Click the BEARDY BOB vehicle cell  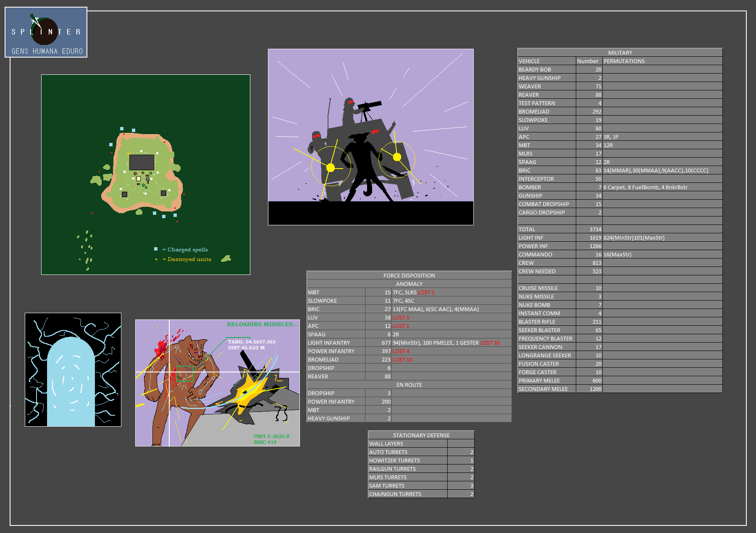click(x=535, y=69)
